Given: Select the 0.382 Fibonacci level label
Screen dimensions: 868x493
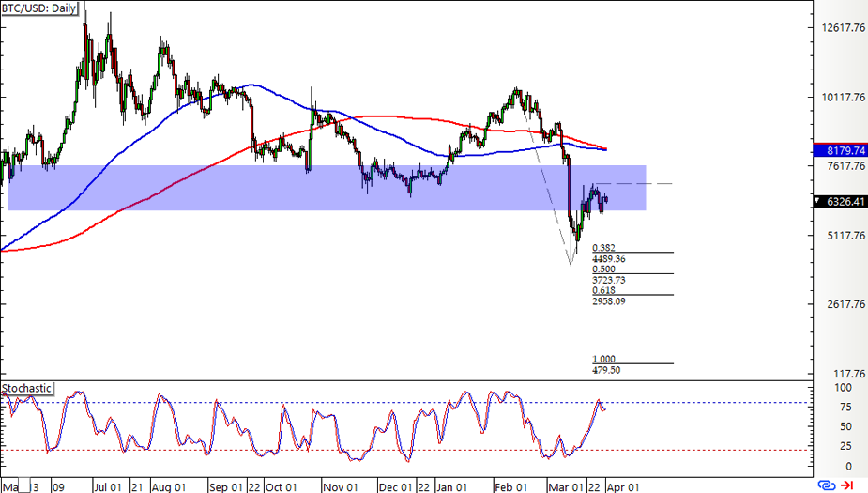Looking at the screenshot, I should 603,248.
